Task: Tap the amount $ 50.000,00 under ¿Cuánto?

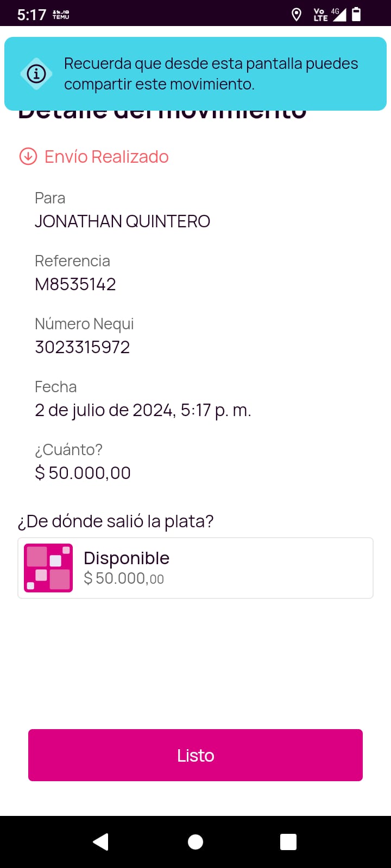Action: [83, 473]
